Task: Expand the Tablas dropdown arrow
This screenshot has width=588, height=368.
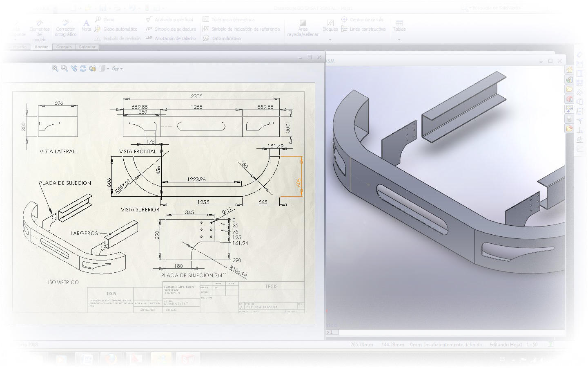Action: click(x=399, y=40)
